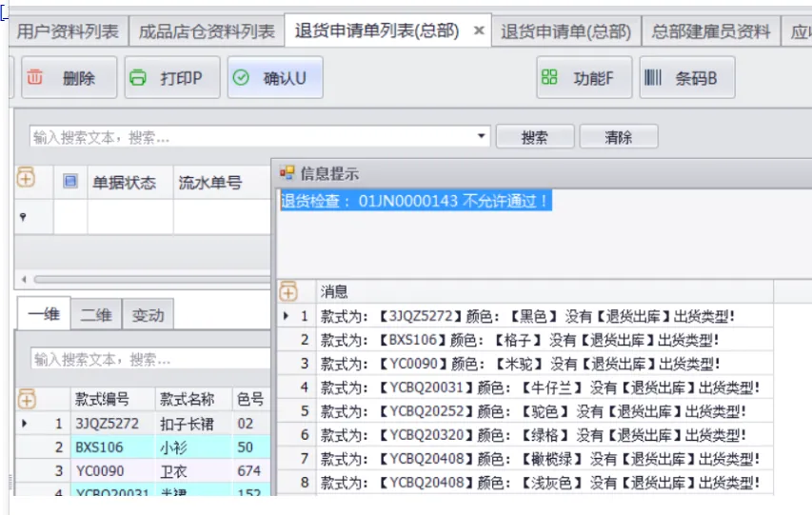Screen dimensions: 812x515
Task: Click the filter row indicator under the grid header
Action: [23, 217]
